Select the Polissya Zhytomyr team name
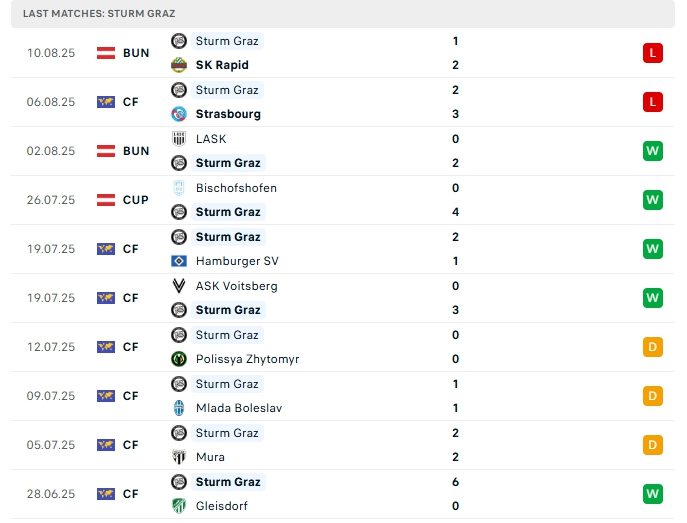This screenshot has width=687, height=523. (247, 359)
